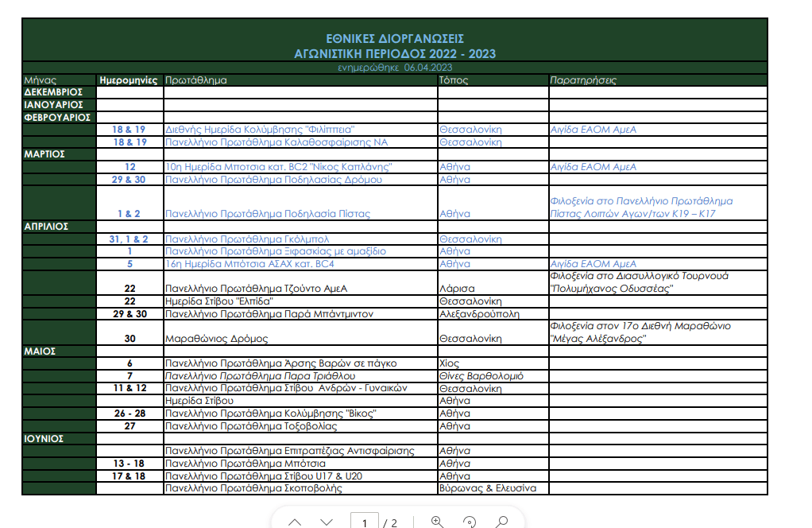Go to the next page with down arrow
This screenshot has width=812, height=528.
(327, 522)
